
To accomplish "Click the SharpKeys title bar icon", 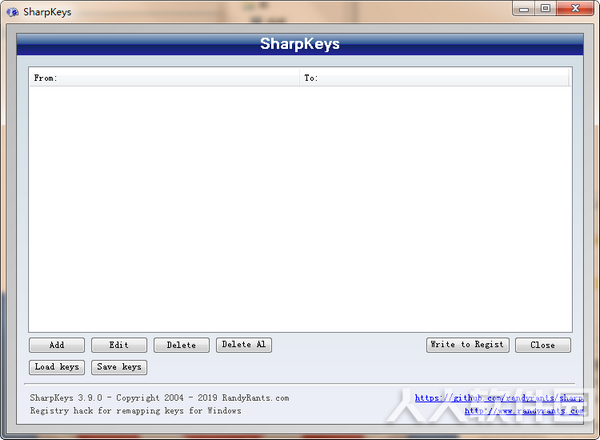I will 12,12.
